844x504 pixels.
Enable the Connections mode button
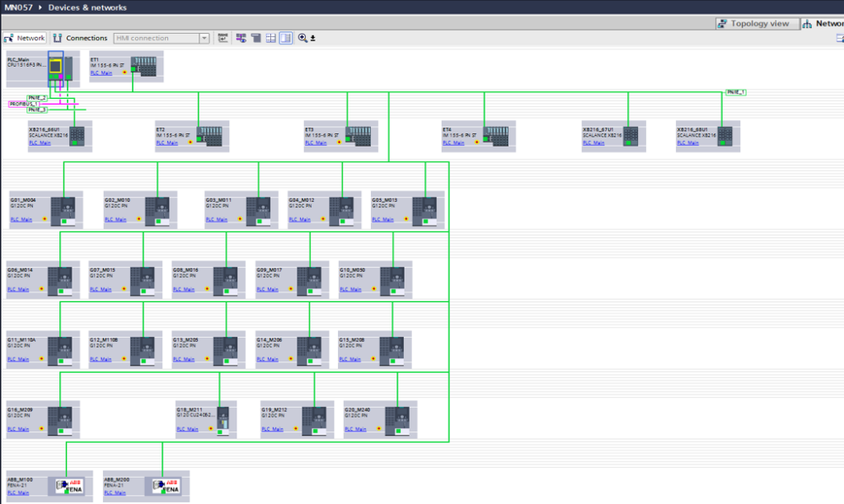click(x=81, y=38)
